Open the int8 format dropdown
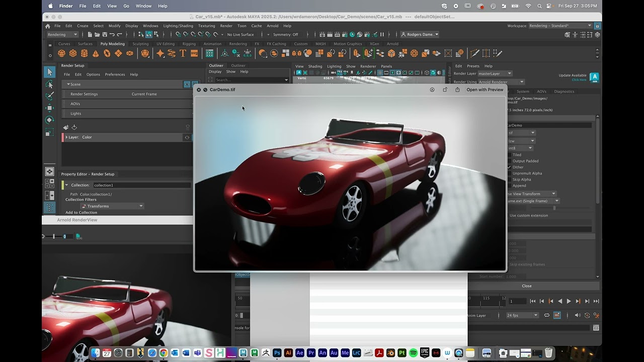Viewport: 644px width, 362px height. 520,148
